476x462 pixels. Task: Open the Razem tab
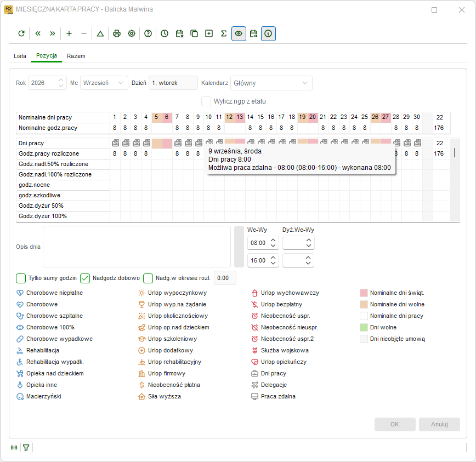[x=76, y=56]
